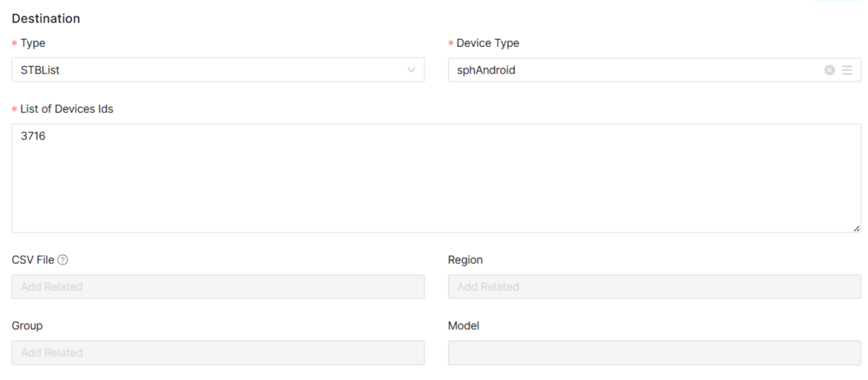Viewport: 868px width, 380px height.
Task: Click the Device Type label
Action: [x=488, y=43]
